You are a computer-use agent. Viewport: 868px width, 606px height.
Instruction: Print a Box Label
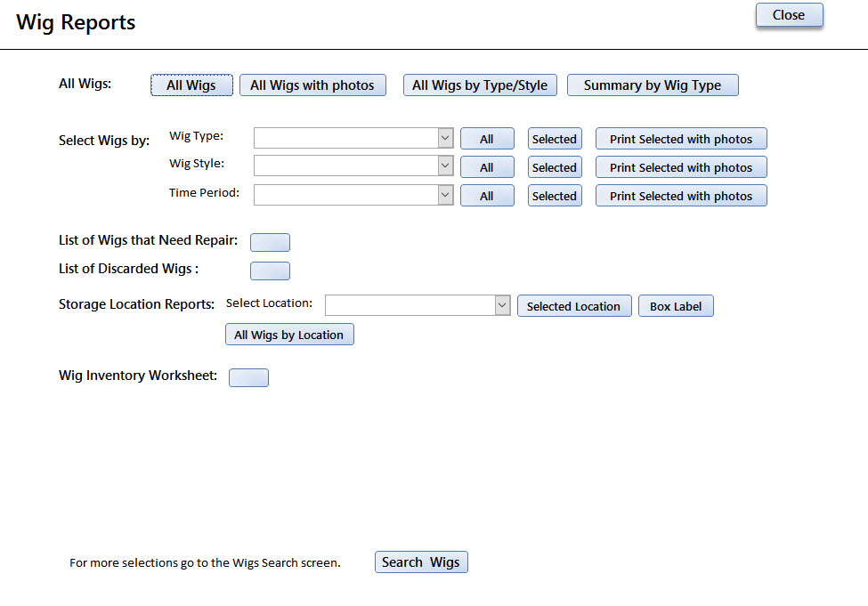676,306
